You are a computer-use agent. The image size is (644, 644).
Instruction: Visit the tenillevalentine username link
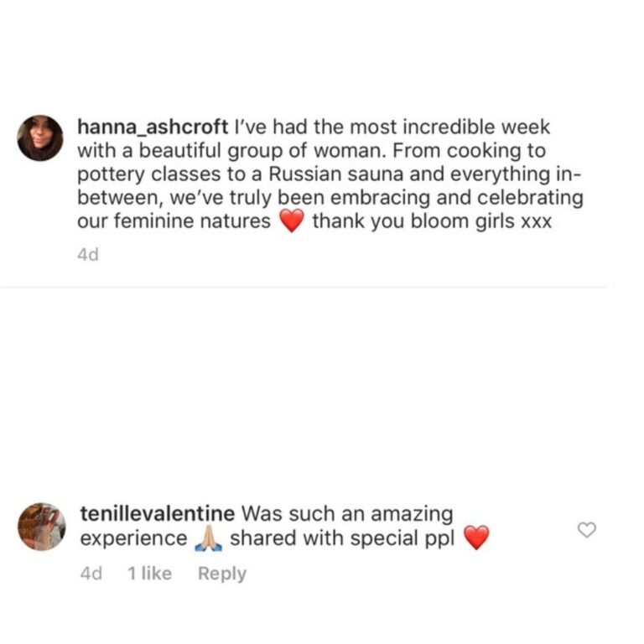pyautogui.click(x=156, y=513)
